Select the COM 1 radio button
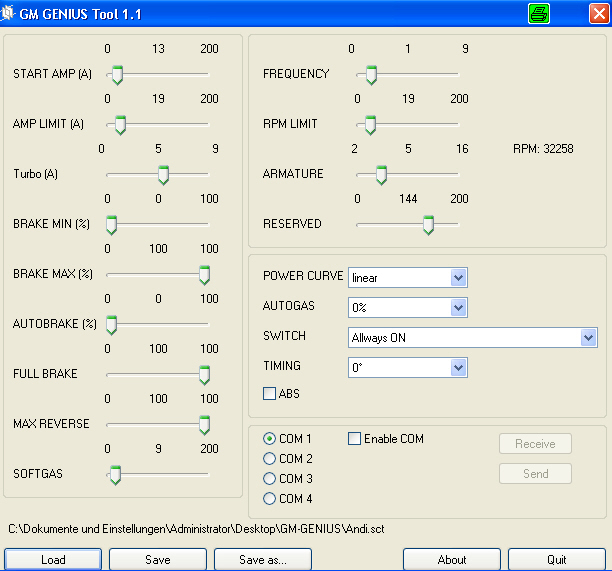The width and height of the screenshot is (612, 571). 269,439
